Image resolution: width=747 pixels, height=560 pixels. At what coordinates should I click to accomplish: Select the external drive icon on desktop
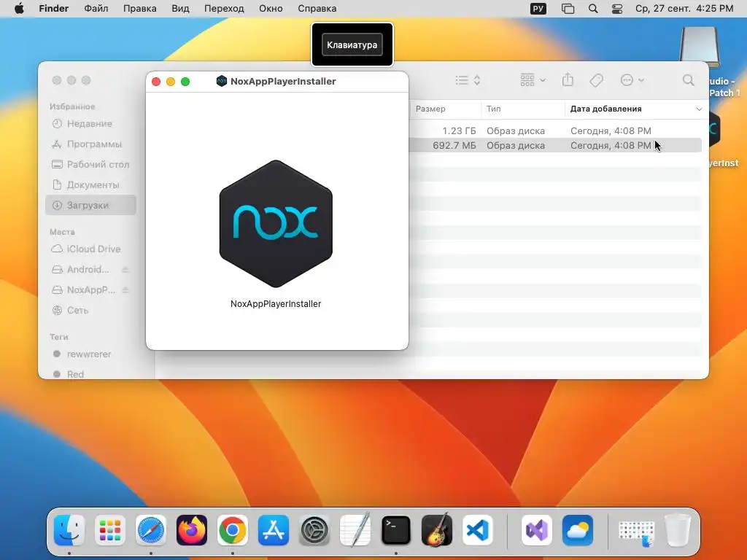coord(700,47)
